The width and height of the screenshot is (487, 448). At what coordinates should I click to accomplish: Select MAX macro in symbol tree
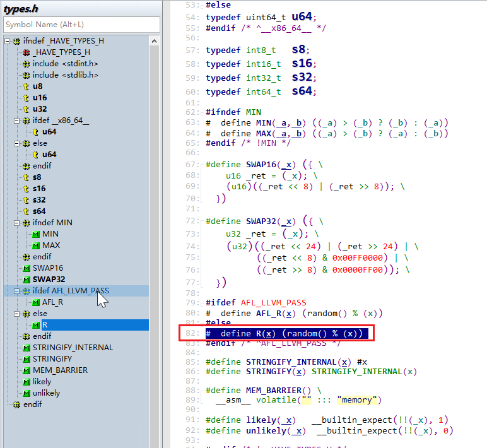[x=51, y=245]
